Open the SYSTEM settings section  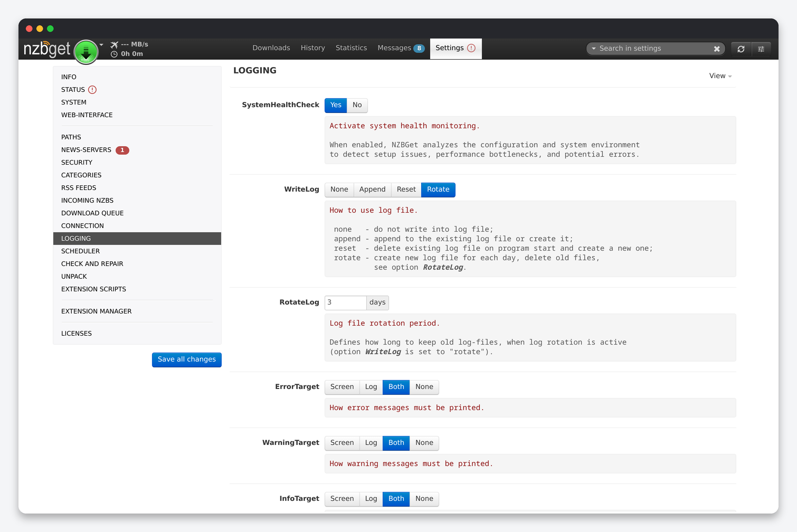[x=137, y=102]
